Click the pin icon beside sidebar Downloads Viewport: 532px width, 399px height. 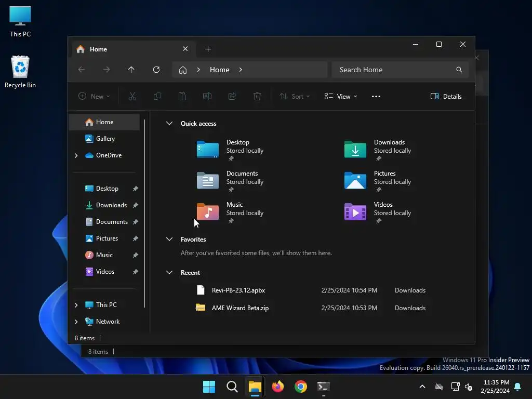click(136, 205)
